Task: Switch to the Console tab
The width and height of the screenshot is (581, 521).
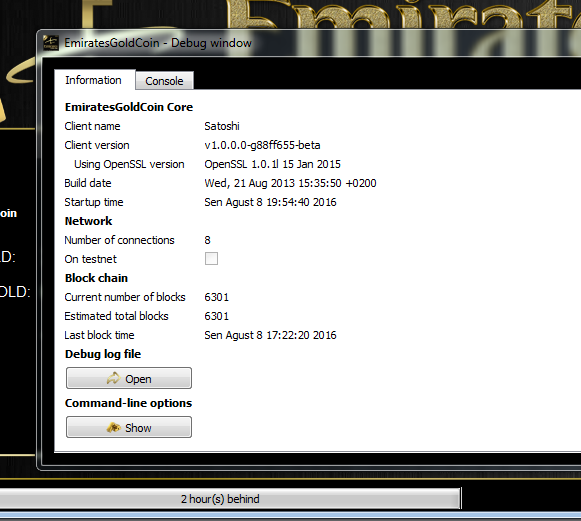Action: (164, 81)
